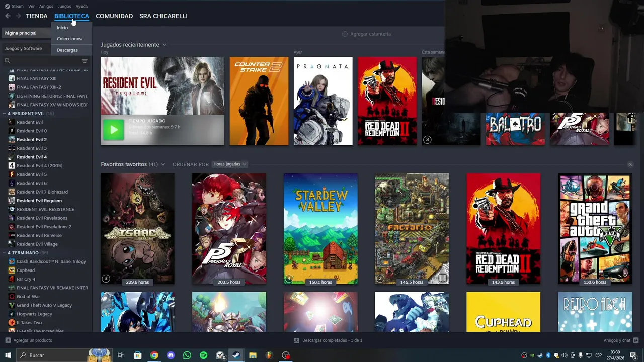Open the Horas jugadas sort dropdown

[x=229, y=164]
